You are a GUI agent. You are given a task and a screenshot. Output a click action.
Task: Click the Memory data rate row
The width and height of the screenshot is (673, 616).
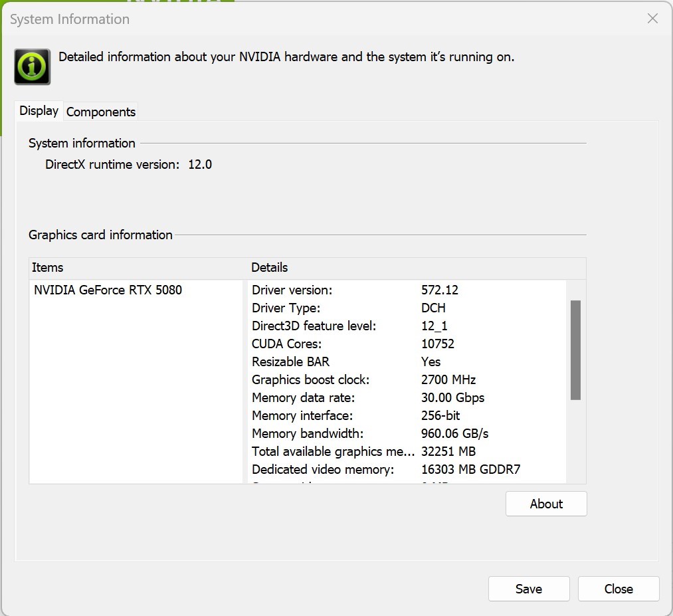click(407, 398)
